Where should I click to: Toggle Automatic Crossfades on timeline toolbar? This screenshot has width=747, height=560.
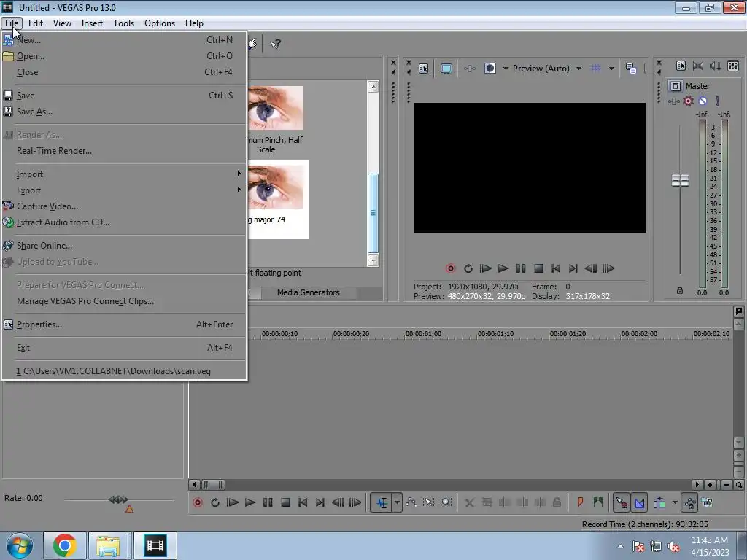[639, 502]
